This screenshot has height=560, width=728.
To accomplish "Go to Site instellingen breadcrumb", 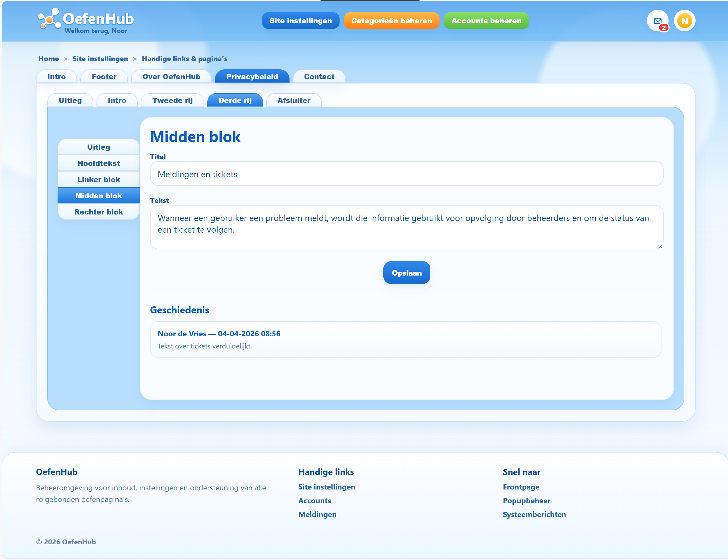I will [100, 59].
